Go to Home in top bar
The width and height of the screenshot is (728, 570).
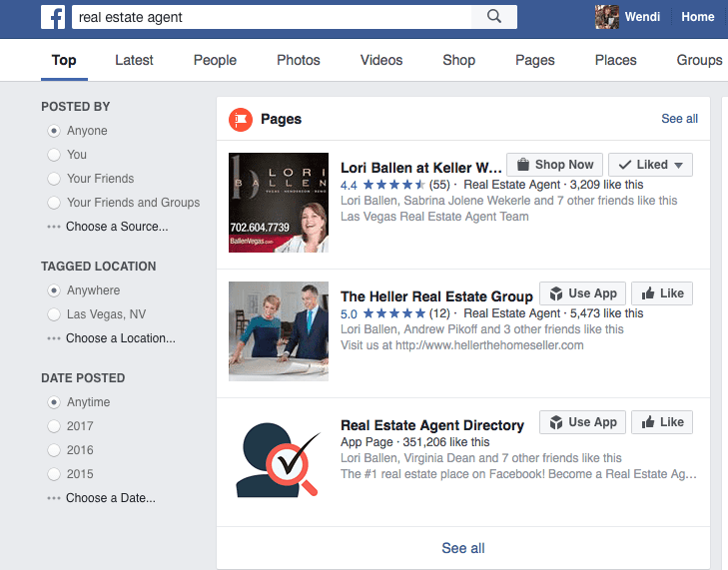pos(697,17)
